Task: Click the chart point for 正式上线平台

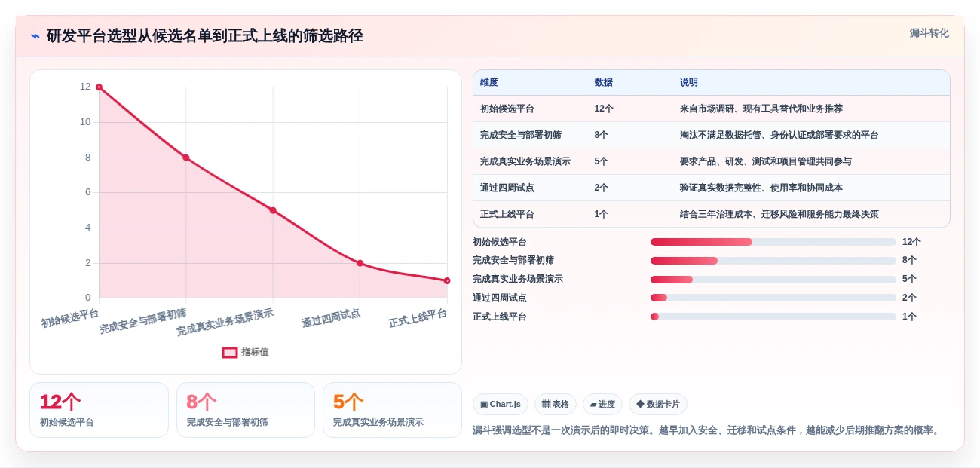Action: coord(447,280)
